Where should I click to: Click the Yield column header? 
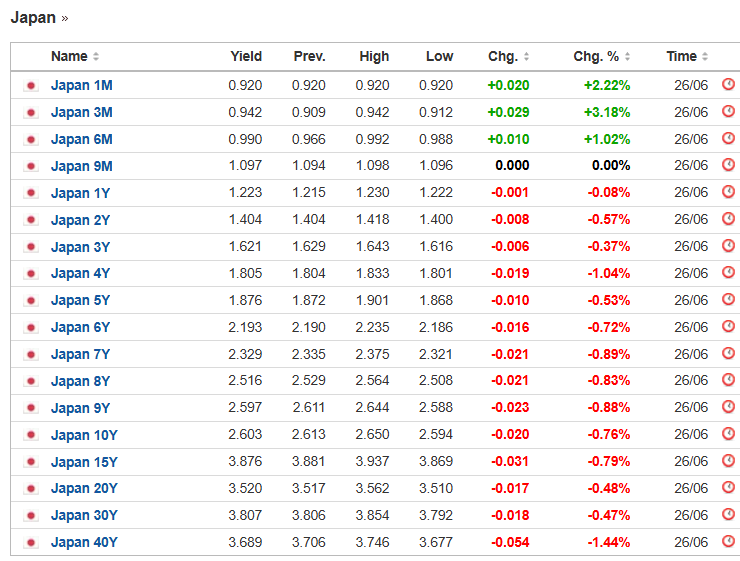tap(246, 56)
